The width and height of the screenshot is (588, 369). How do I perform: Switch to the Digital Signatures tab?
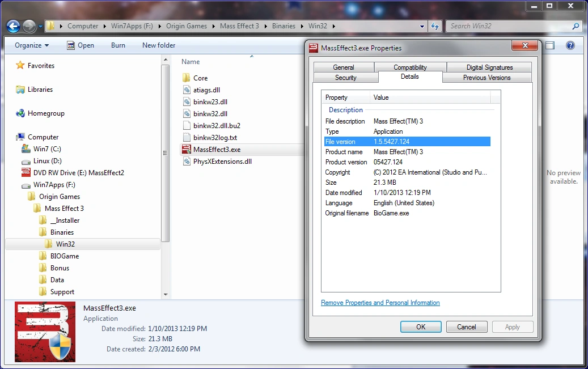point(489,67)
